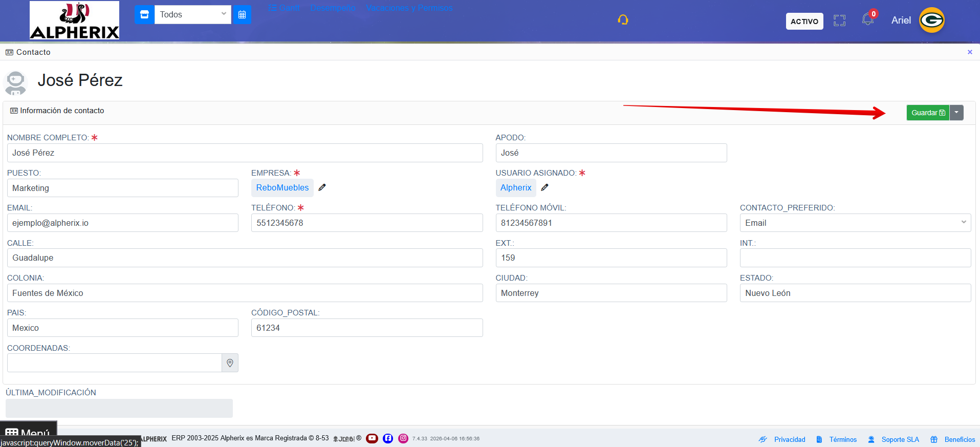Open the Soporte SLA link

(900, 439)
